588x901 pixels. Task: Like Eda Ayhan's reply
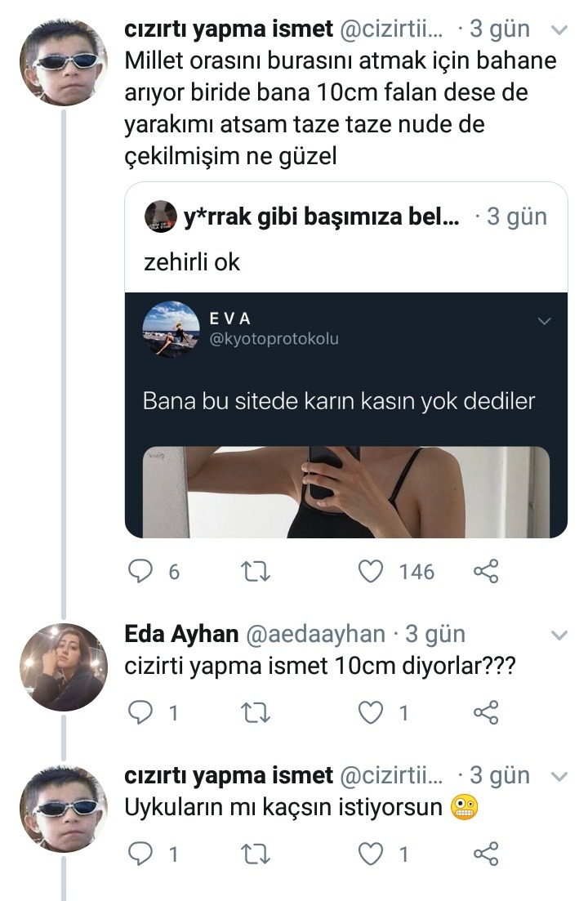[372, 713]
